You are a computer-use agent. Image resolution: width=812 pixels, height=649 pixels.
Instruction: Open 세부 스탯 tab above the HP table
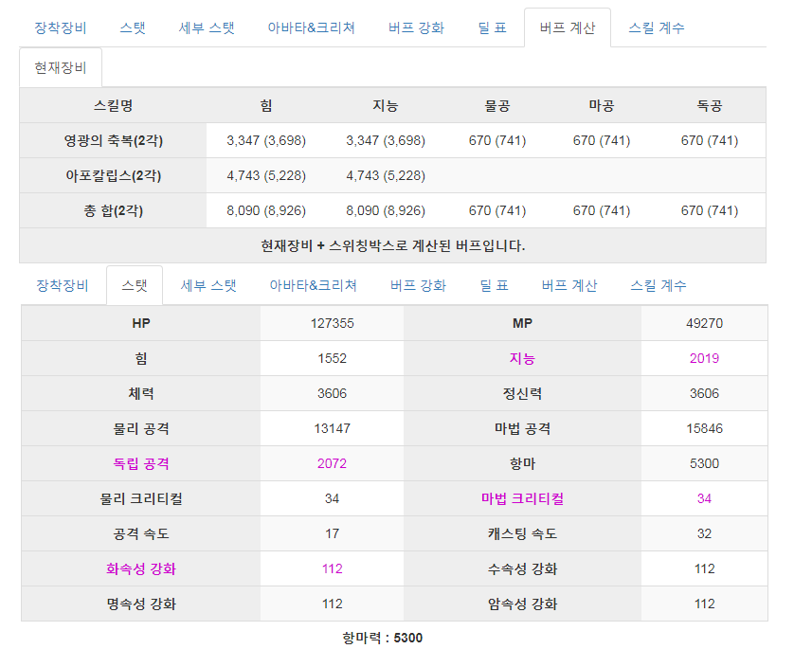208,285
